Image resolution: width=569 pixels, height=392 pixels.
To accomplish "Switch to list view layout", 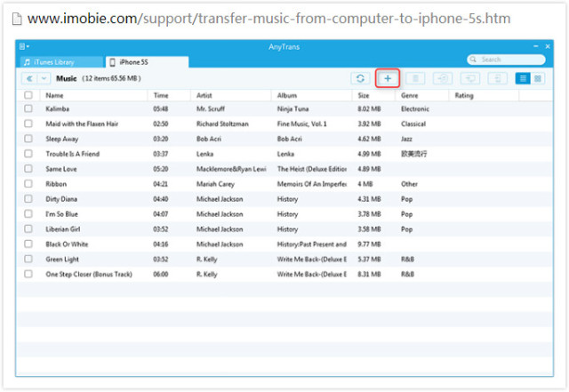I will [x=523, y=78].
